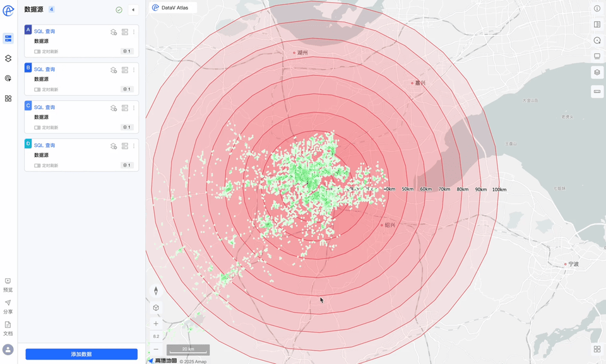606x364 pixels.
Task: Show layer count badge of source B
Action: (x=127, y=89)
